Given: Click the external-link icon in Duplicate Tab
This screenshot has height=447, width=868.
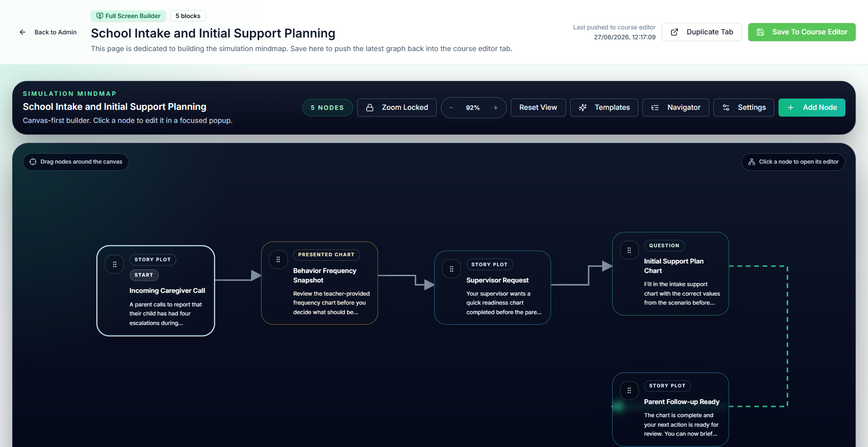Looking at the screenshot, I should [675, 32].
